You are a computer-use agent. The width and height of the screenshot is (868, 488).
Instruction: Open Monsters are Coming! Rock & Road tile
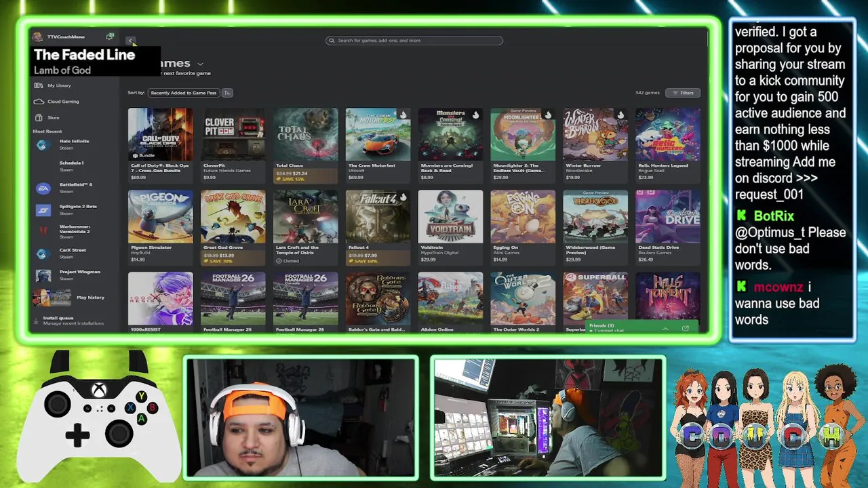[450, 144]
